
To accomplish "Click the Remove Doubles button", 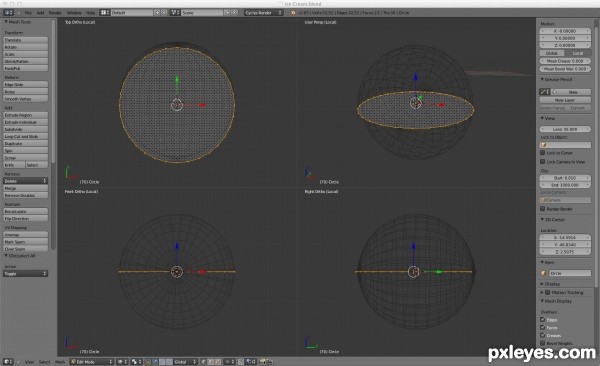I will point(25,195).
